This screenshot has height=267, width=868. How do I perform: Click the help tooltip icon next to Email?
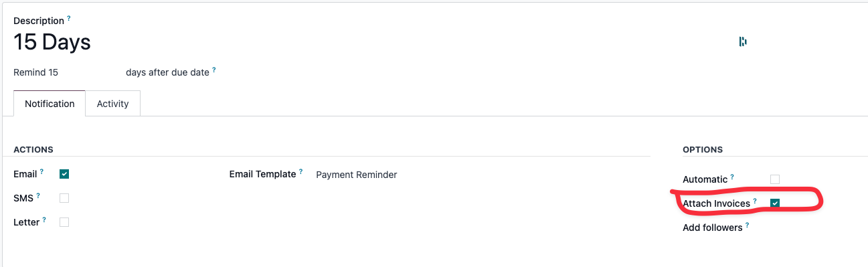[x=41, y=172]
